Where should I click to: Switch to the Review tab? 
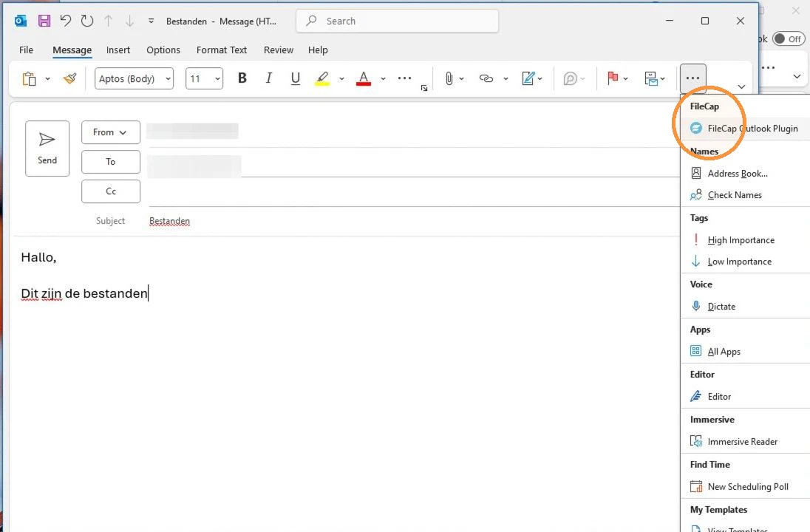click(279, 50)
